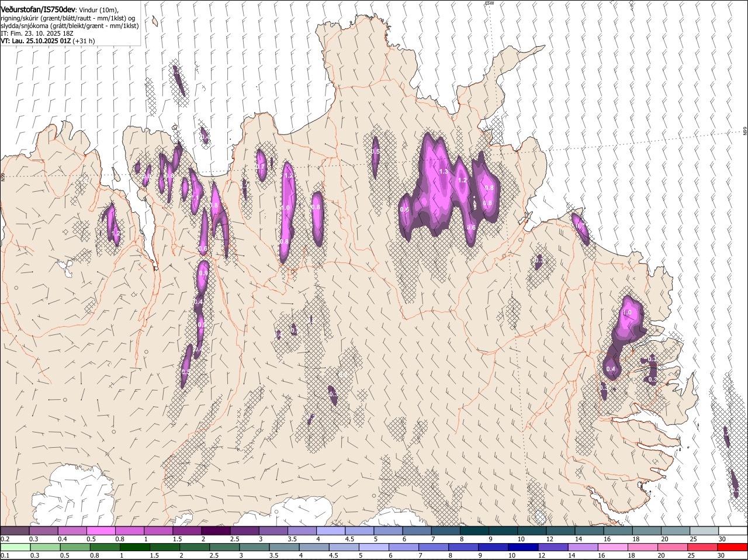
Task: Select the bottom-row swatch labeled 2
Action: [195, 547]
